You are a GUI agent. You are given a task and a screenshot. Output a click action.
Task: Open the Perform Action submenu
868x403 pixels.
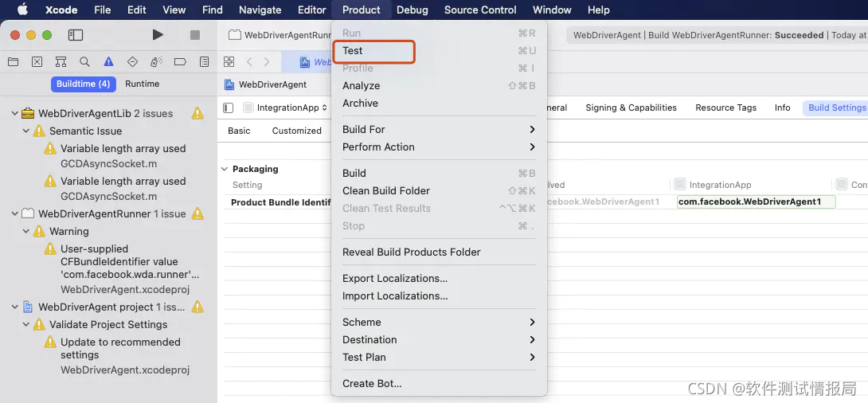[x=439, y=147]
